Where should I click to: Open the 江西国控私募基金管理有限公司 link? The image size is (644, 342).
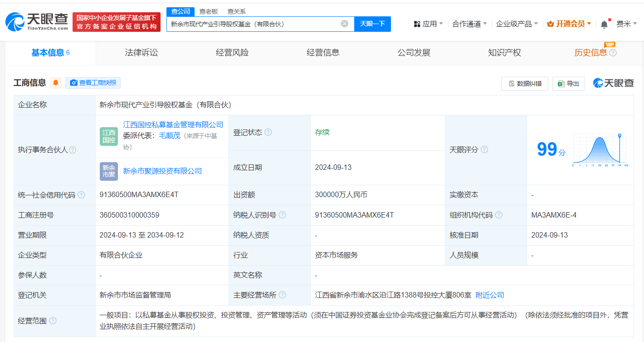click(x=173, y=124)
